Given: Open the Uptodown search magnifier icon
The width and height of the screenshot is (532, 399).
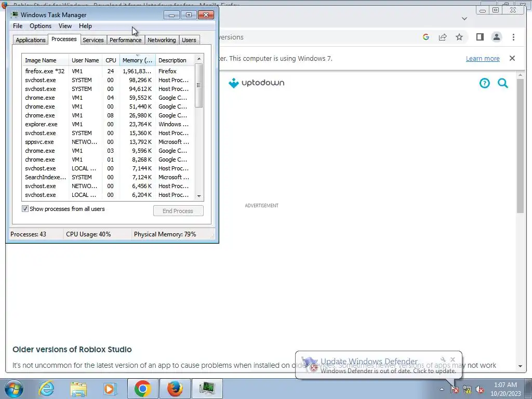Looking at the screenshot, I should pyautogui.click(x=503, y=83).
